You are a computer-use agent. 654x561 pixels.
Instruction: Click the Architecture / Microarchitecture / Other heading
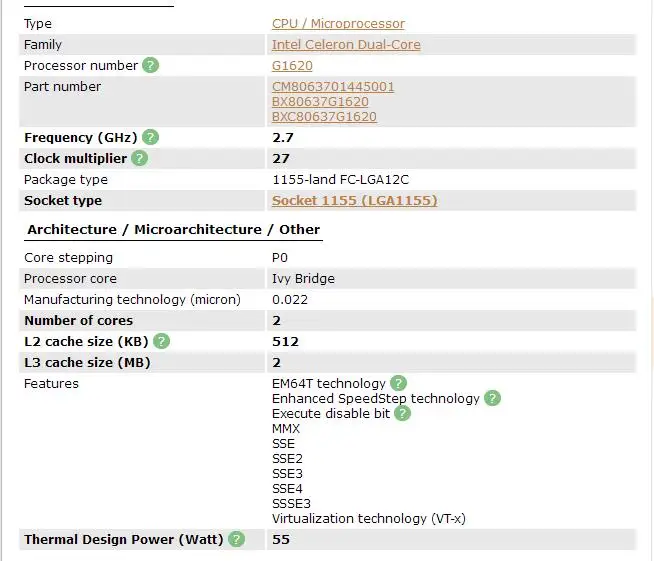click(174, 229)
